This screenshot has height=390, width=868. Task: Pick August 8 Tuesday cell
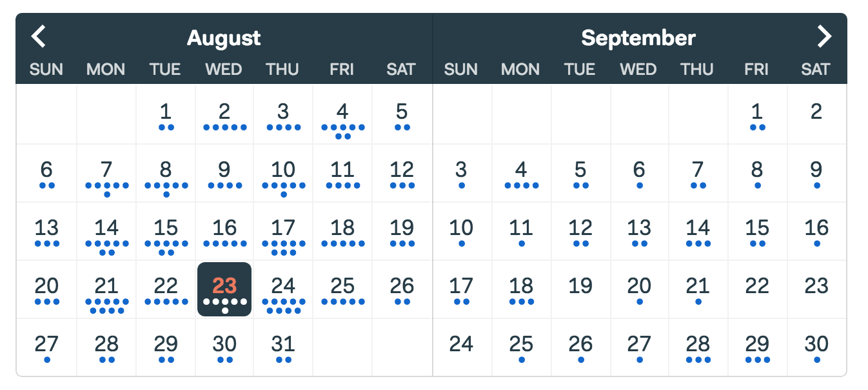point(166,173)
